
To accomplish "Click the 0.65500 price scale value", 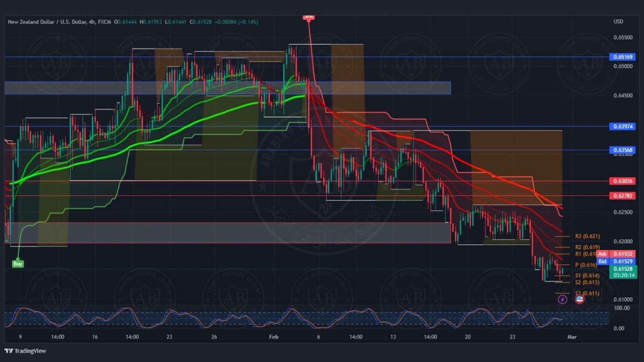I will (623, 37).
